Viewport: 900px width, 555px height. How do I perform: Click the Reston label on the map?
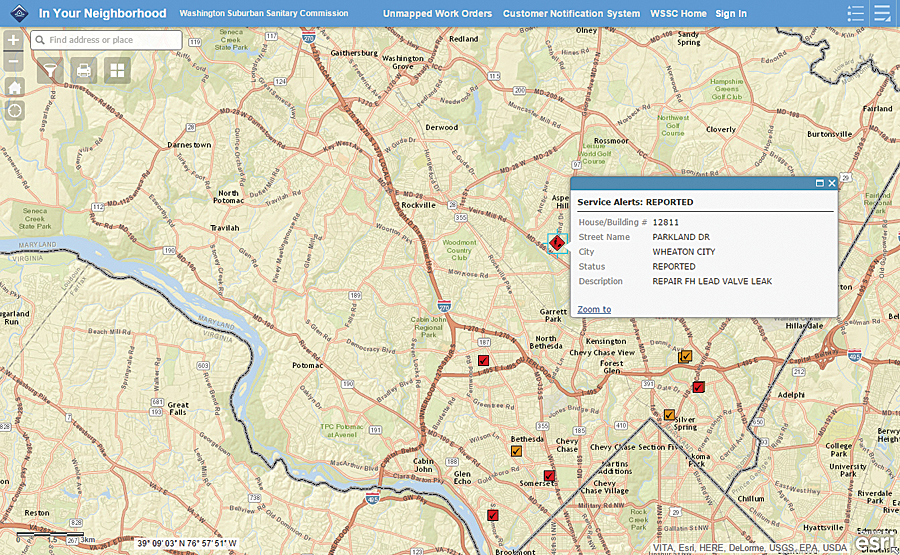tap(37, 513)
